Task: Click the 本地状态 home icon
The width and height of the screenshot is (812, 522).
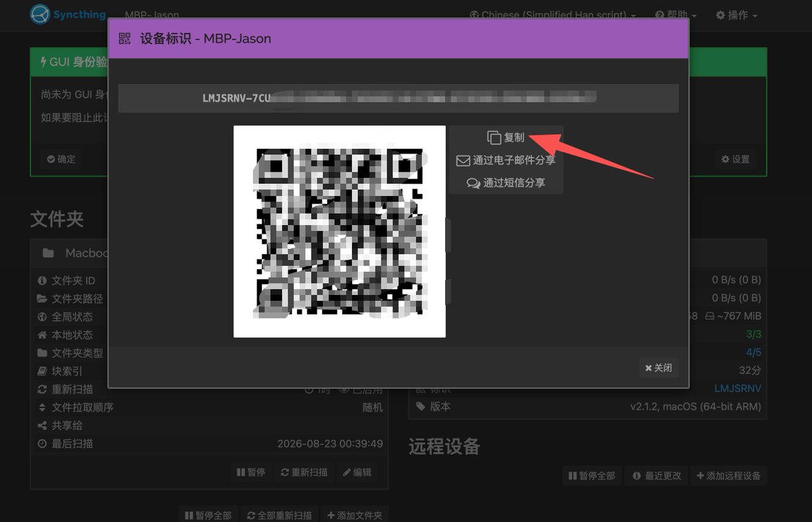Action: tap(42, 335)
